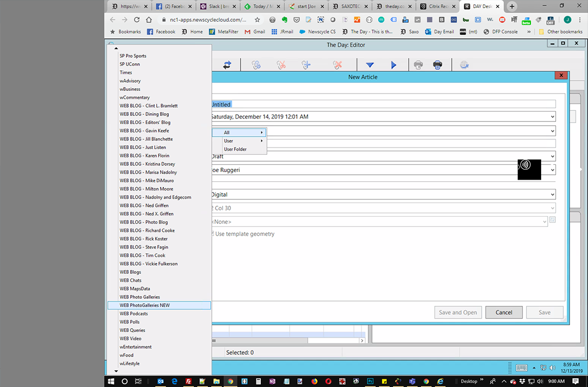
Task: Open the DFP Console bookmark
Action: pyautogui.click(x=500, y=32)
